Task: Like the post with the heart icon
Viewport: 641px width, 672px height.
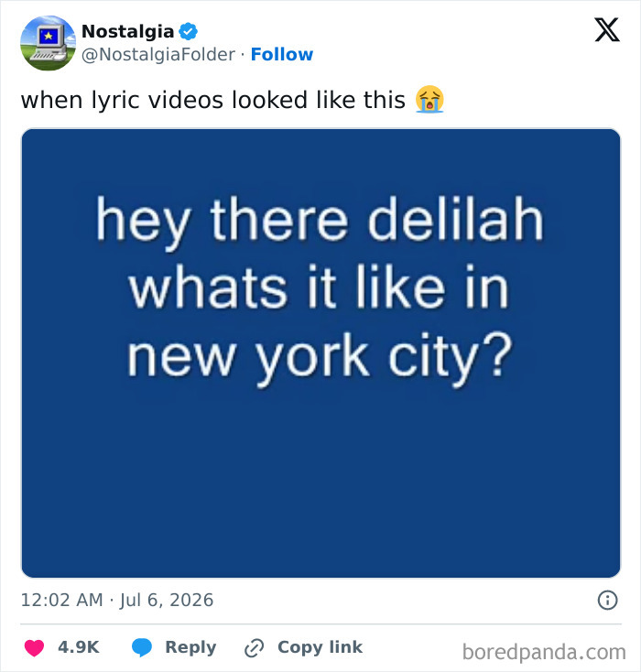Action: coord(34,647)
